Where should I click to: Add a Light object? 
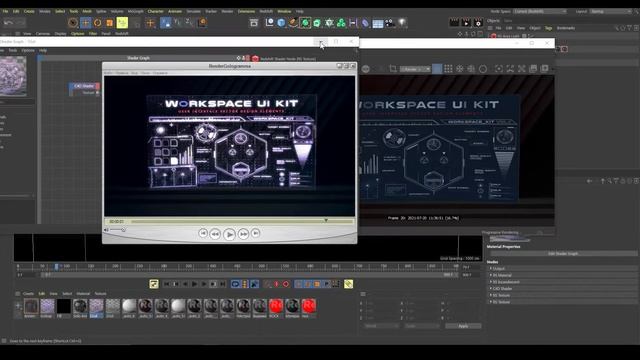(402, 23)
